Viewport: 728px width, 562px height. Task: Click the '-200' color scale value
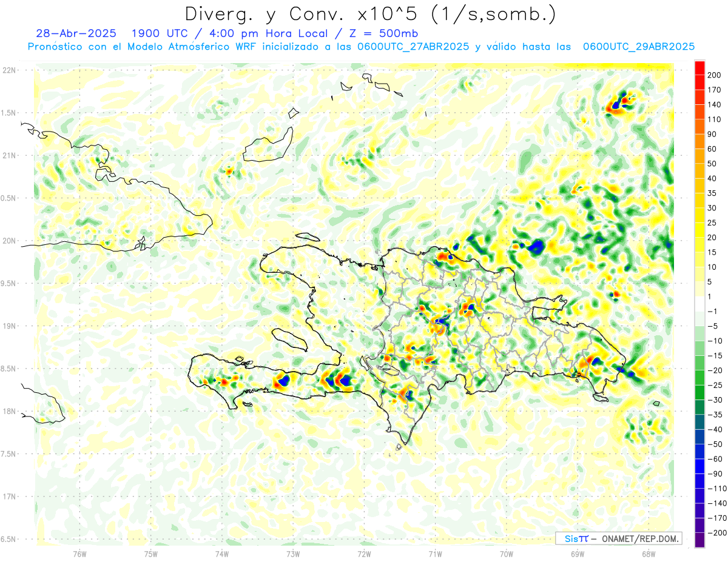(716, 533)
